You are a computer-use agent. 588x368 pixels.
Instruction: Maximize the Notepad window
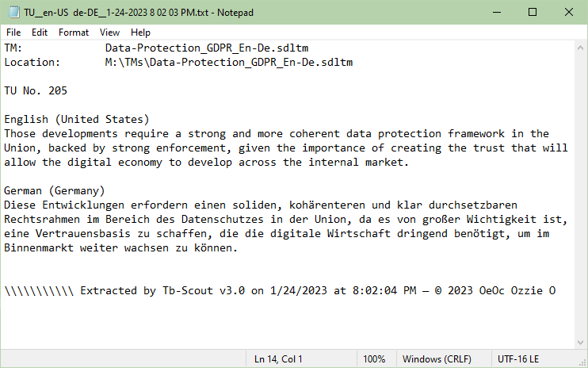pyautogui.click(x=533, y=12)
